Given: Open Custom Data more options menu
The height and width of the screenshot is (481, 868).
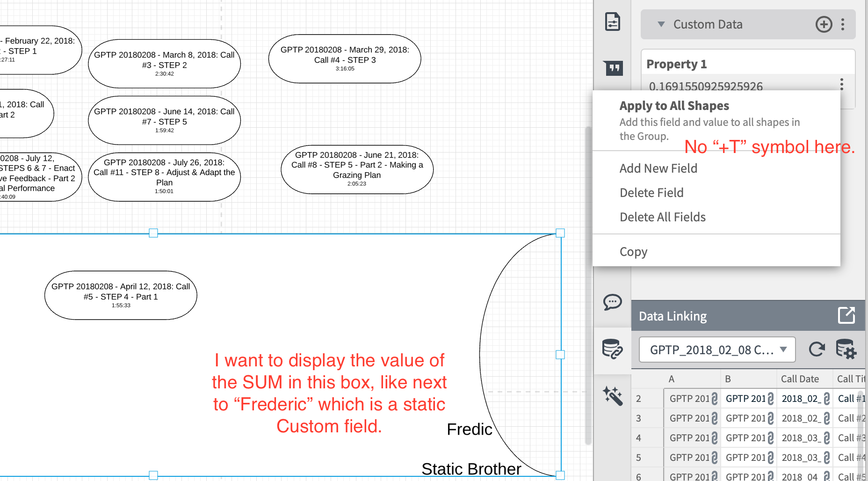Looking at the screenshot, I should pos(843,24).
